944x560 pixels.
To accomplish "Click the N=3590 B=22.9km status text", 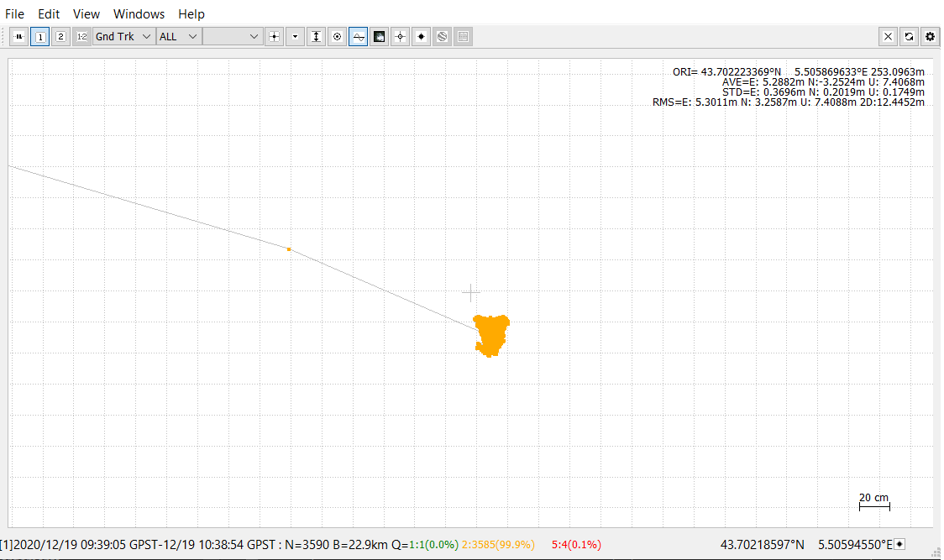I will [336, 545].
